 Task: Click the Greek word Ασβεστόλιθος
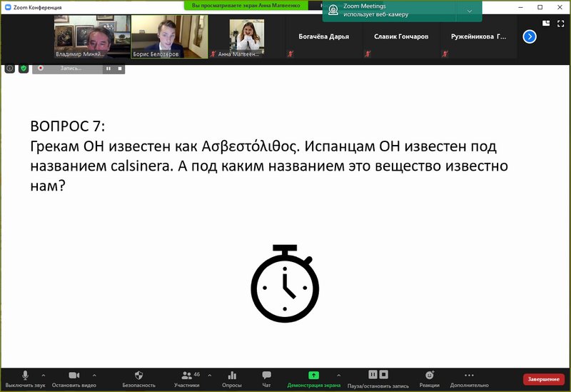click(x=251, y=146)
